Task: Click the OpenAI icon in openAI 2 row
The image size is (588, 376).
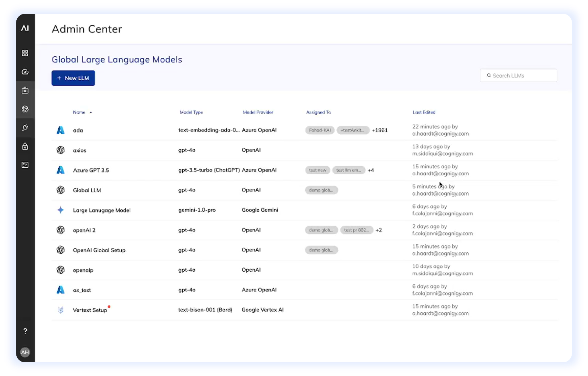Action: tap(60, 230)
